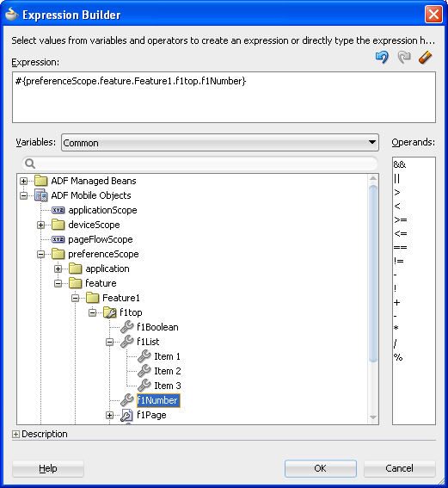Image resolution: width=448 pixels, height=488 pixels.
Task: Select the applicationScope label
Action: click(102, 210)
